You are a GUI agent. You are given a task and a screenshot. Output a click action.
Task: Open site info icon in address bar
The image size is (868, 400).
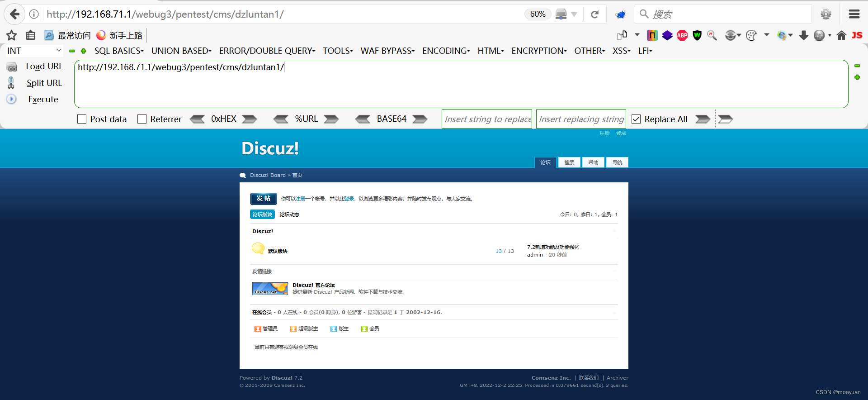click(34, 14)
